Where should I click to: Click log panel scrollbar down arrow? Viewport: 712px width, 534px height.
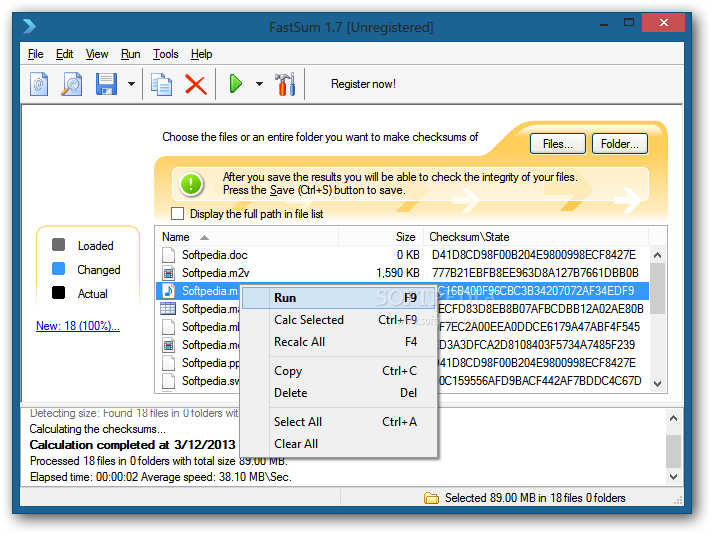pyautogui.click(x=673, y=477)
